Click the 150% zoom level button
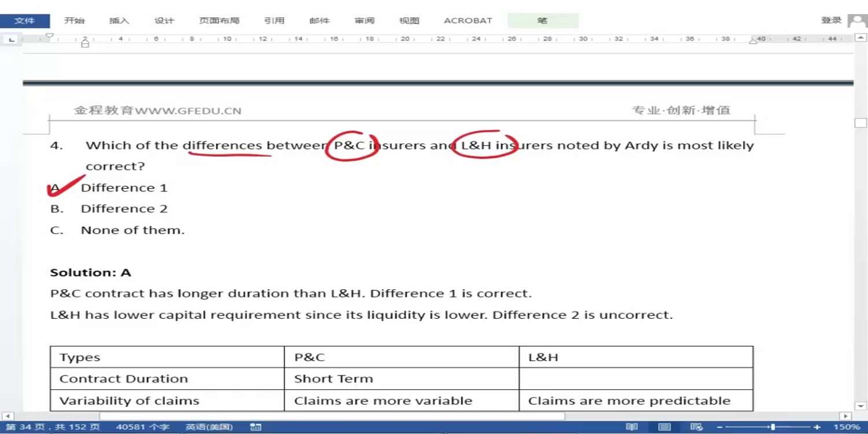This screenshot has width=868, height=434. pyautogui.click(x=846, y=427)
